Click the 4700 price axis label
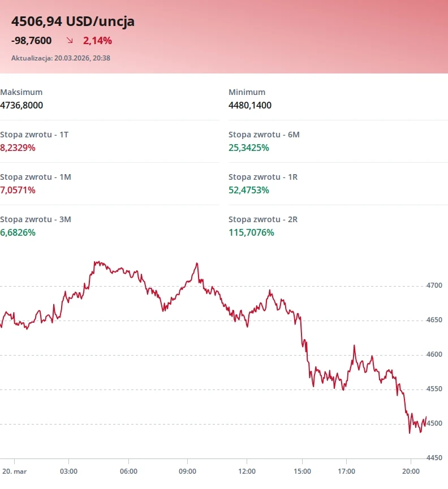Image resolution: width=448 pixels, height=489 pixels. [x=434, y=285]
